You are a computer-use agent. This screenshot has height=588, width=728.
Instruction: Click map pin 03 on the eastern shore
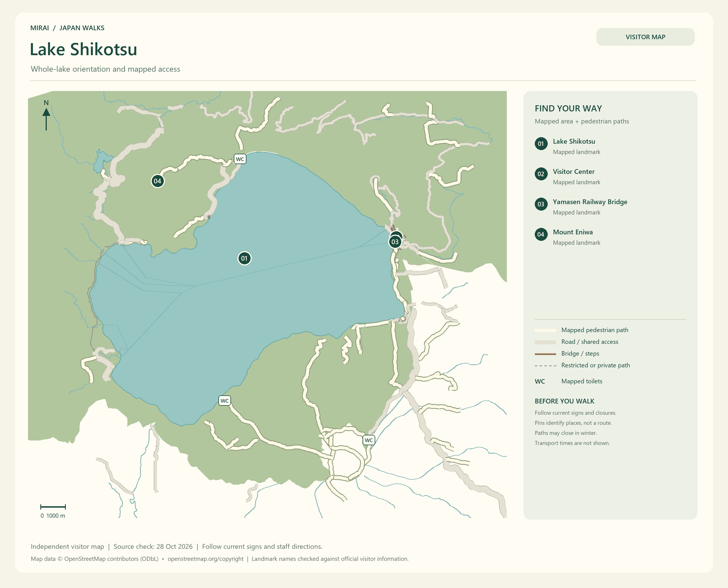click(395, 242)
